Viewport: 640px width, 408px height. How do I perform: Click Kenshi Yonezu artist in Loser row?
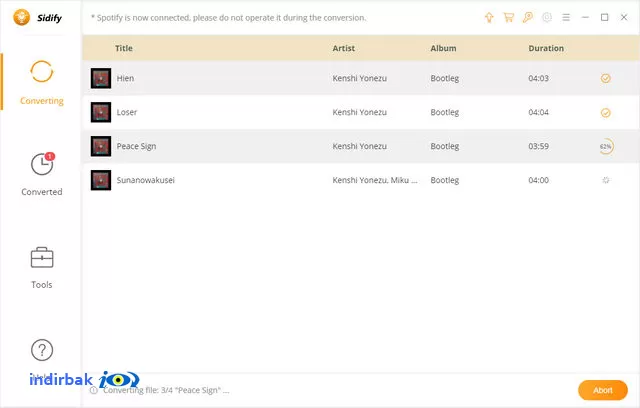359,112
